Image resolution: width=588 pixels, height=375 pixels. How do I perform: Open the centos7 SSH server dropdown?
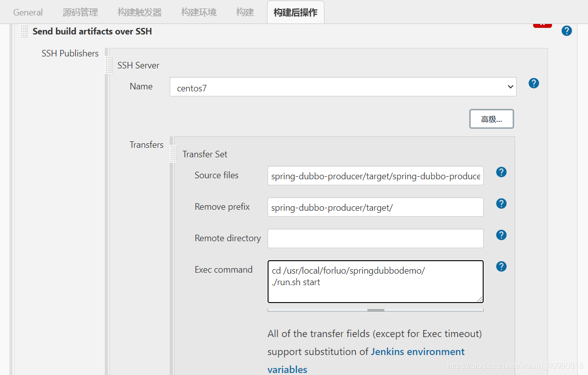click(x=343, y=87)
